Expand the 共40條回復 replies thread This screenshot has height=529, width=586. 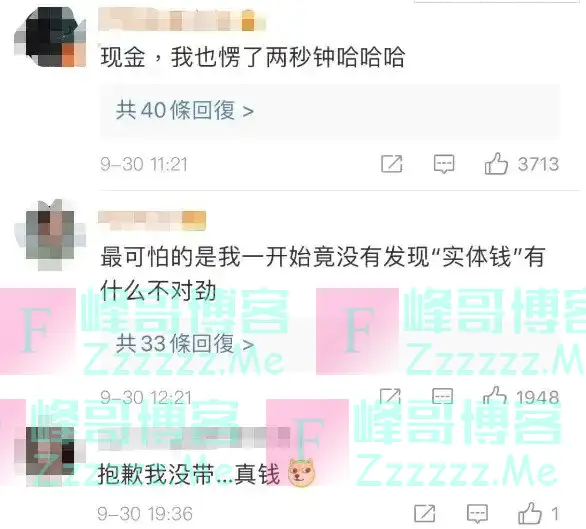click(x=185, y=111)
